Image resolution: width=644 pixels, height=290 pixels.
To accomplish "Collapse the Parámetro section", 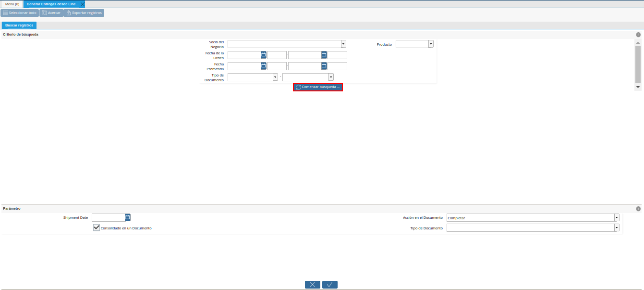I will pos(638,209).
